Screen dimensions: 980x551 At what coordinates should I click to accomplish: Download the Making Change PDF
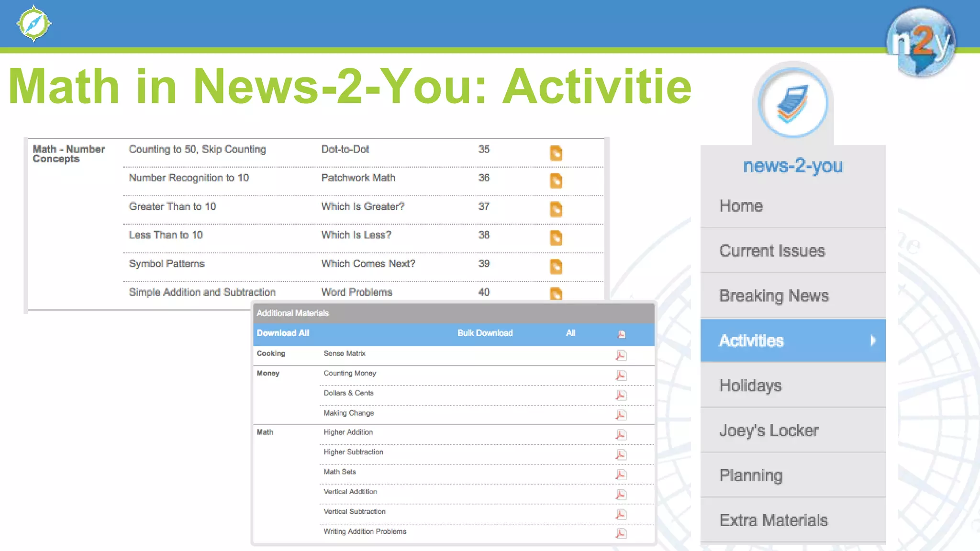click(x=621, y=415)
